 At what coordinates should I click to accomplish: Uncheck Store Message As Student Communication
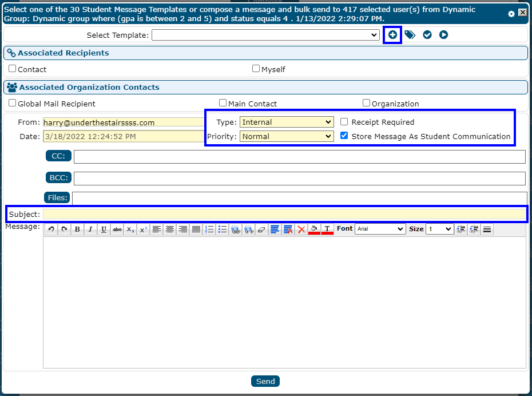pos(344,136)
